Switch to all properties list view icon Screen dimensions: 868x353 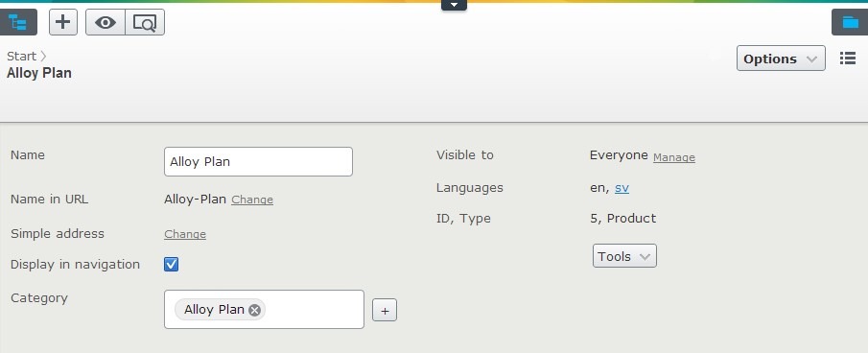[x=848, y=59]
